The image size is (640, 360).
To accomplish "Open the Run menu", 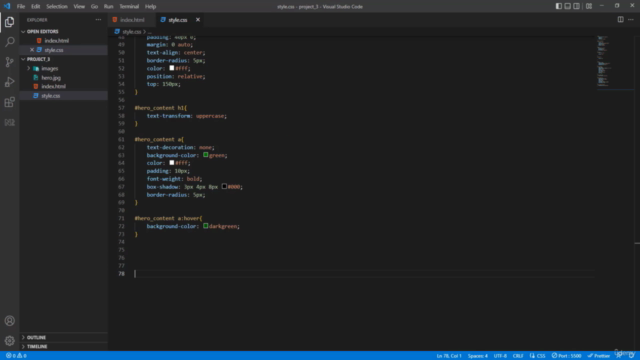I will pos(108,7).
